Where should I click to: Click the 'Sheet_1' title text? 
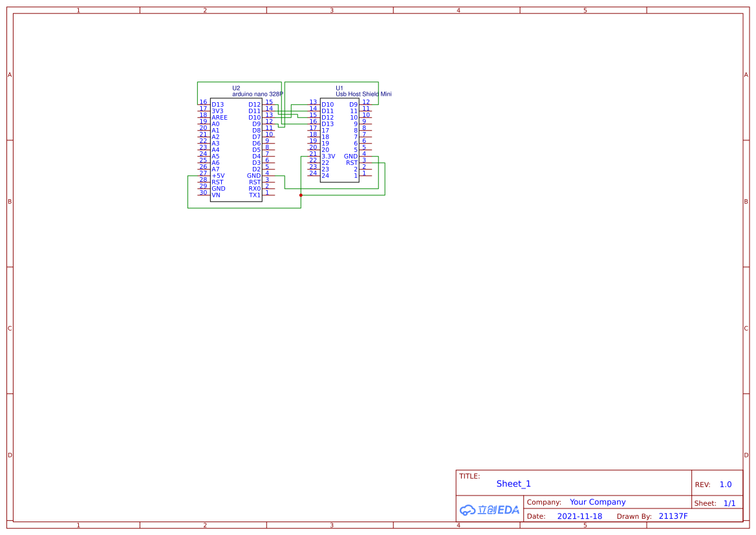coord(513,484)
